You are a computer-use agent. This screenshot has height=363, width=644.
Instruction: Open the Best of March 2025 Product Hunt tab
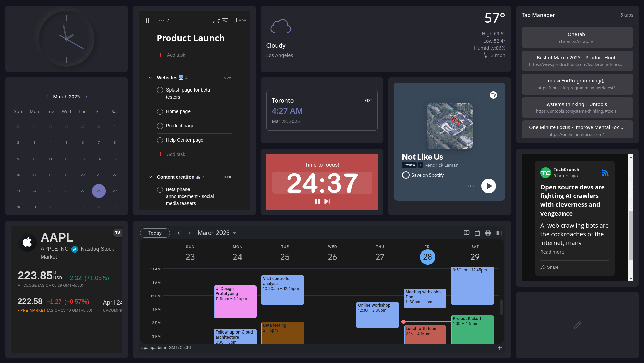[577, 61]
